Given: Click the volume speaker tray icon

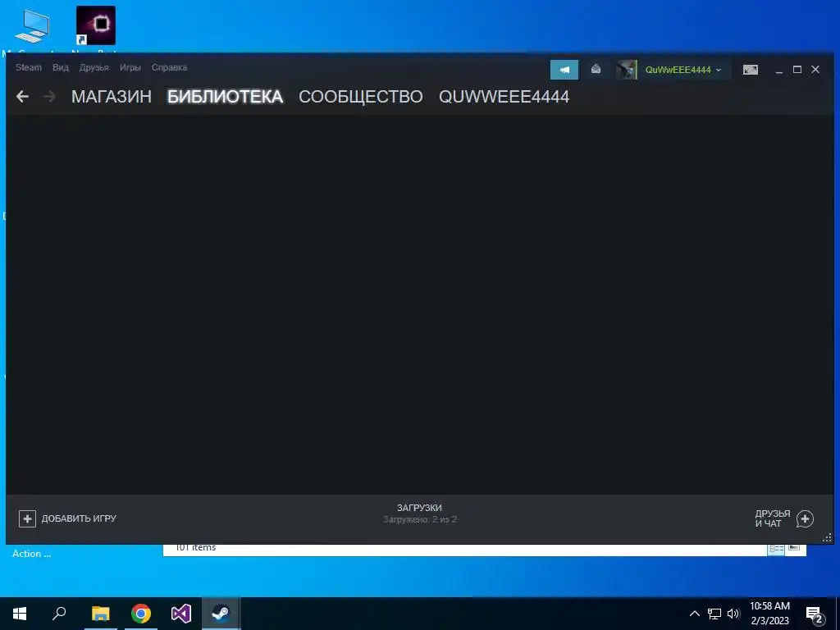Looking at the screenshot, I should click(x=733, y=614).
